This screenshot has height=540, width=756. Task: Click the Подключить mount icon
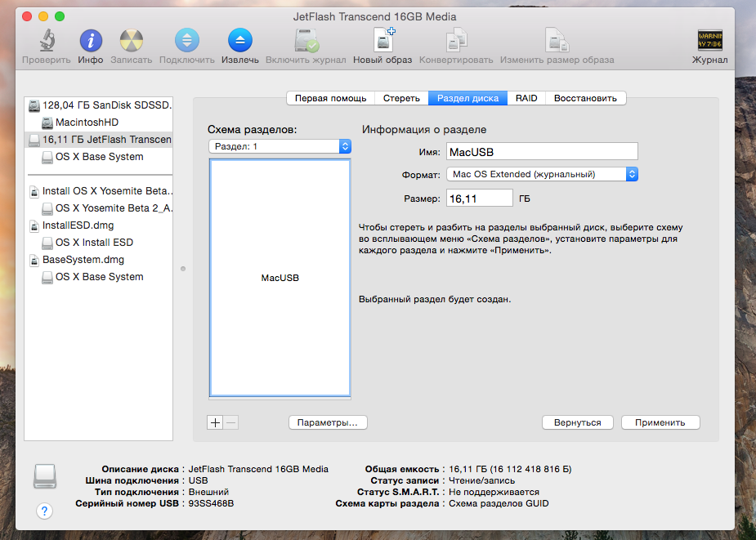[186, 41]
